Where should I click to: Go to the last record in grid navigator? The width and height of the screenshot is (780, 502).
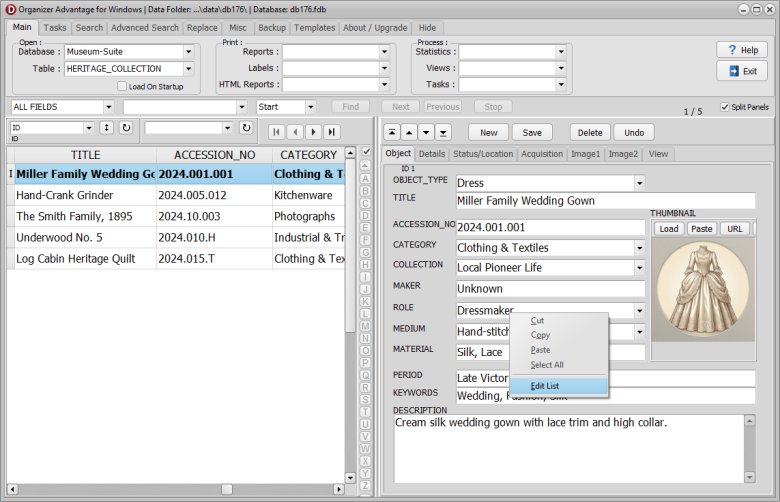click(331, 131)
